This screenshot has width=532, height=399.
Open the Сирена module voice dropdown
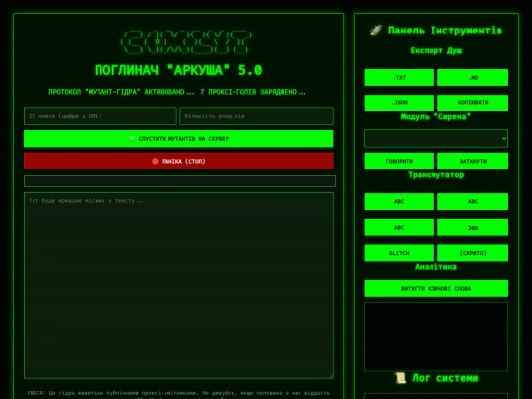435,138
